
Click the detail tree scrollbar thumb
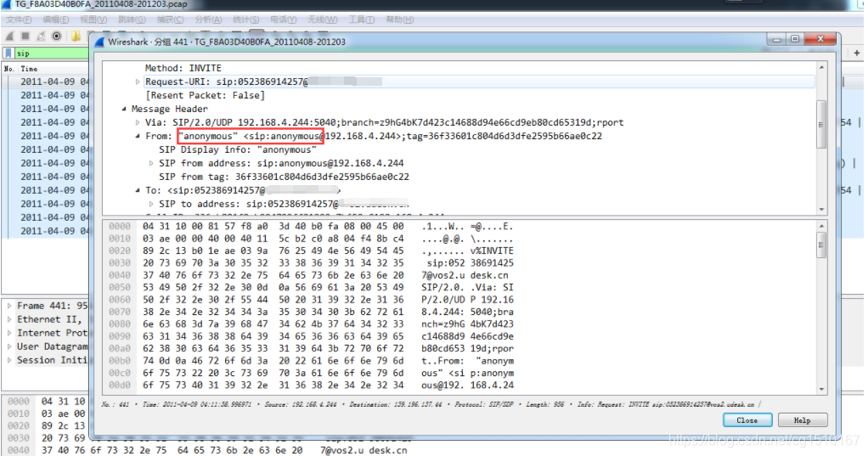[x=821, y=124]
